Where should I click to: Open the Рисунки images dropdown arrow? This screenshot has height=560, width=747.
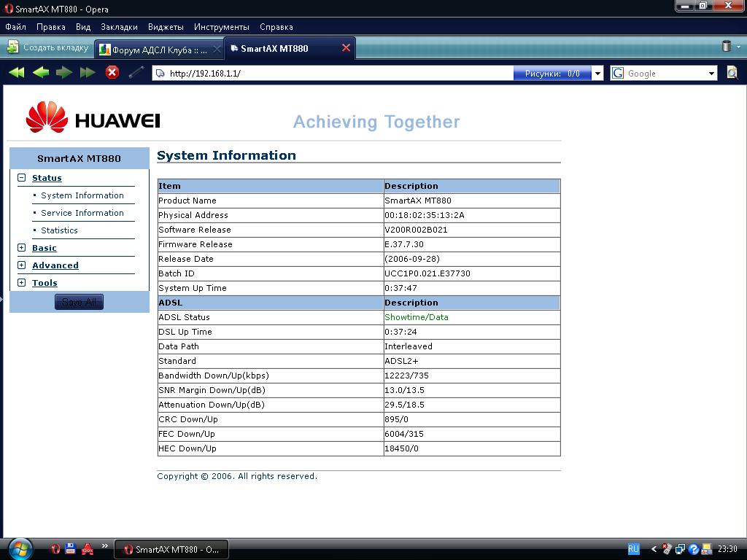[597, 74]
